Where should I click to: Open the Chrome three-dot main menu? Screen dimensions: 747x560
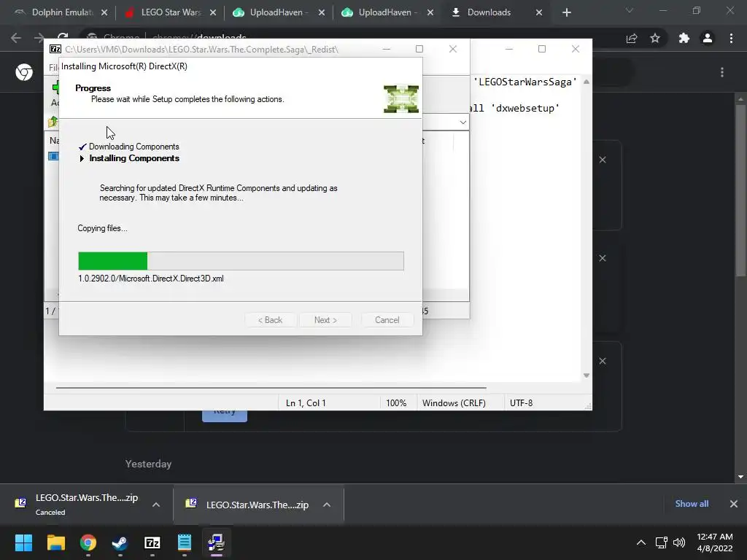pyautogui.click(x=731, y=38)
